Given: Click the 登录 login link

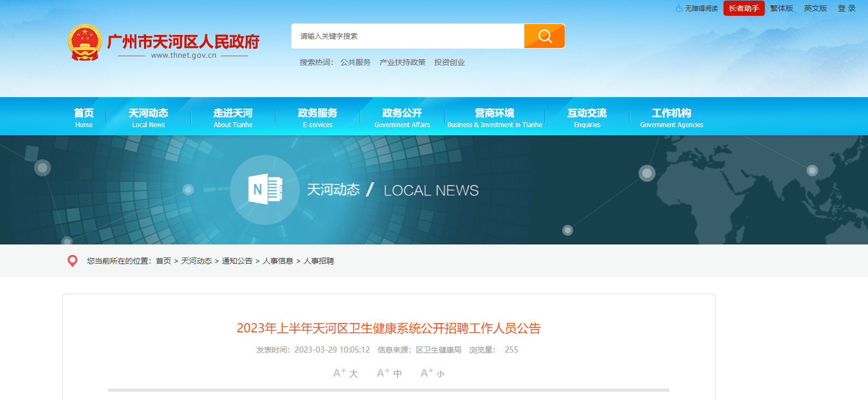Looking at the screenshot, I should (x=847, y=8).
